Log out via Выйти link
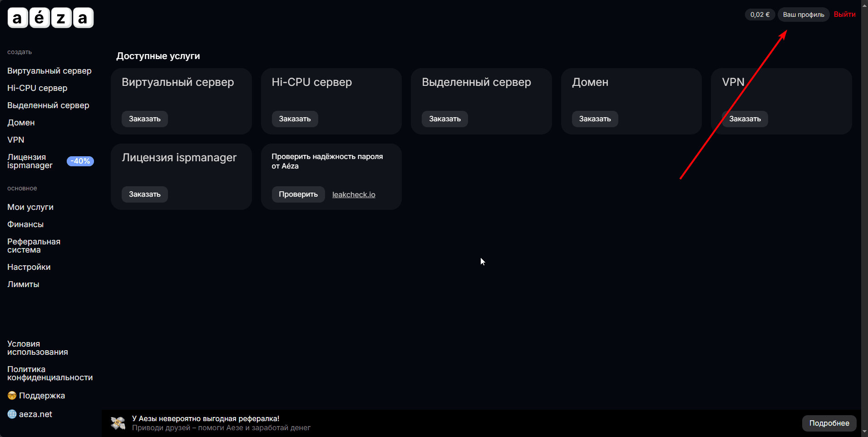868x437 pixels. (844, 15)
